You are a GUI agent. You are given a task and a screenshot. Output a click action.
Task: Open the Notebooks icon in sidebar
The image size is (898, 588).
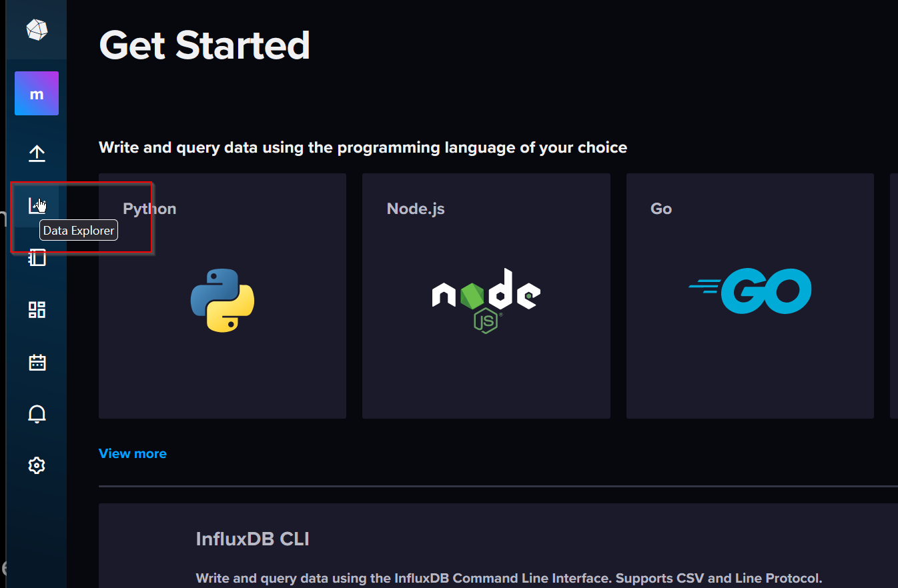(x=37, y=257)
